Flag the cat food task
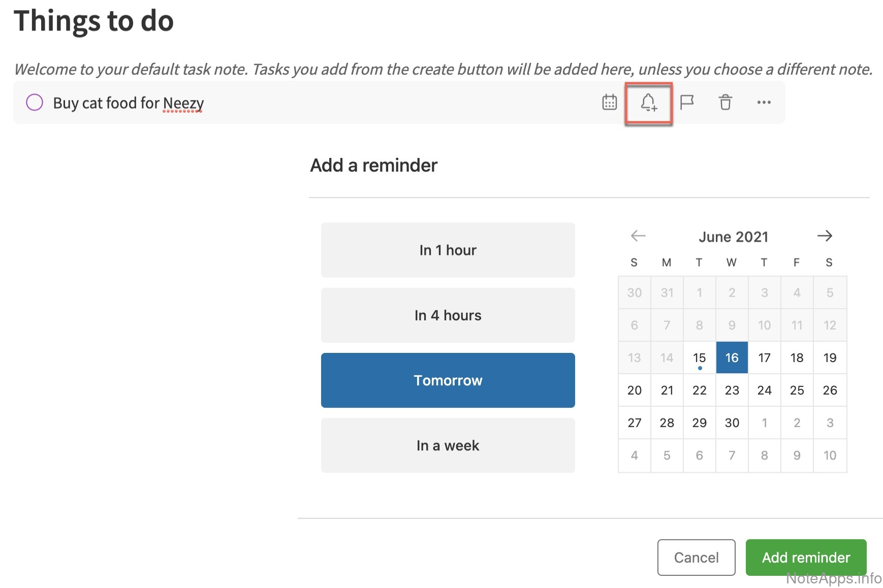883x588 pixels. [x=687, y=103]
